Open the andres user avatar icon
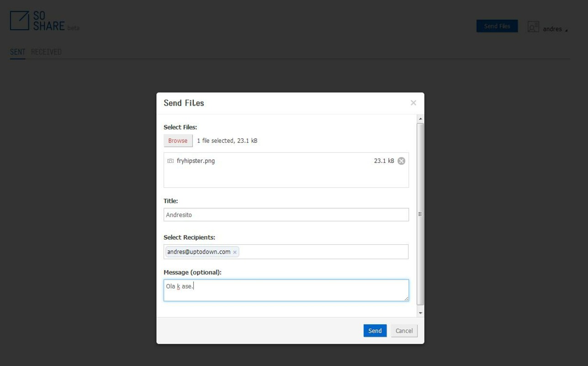The image size is (588, 366). [533, 27]
